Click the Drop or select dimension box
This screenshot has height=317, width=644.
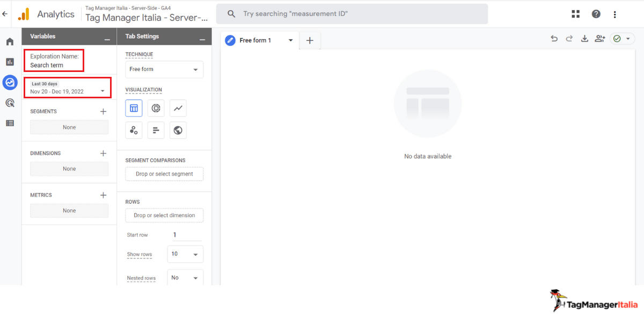(x=164, y=215)
